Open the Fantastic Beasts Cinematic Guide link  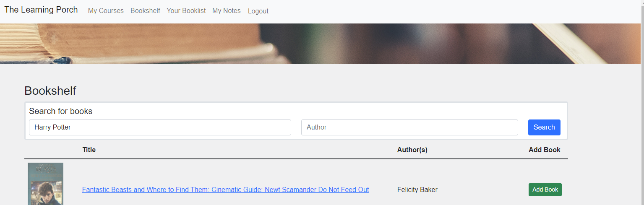tap(225, 190)
